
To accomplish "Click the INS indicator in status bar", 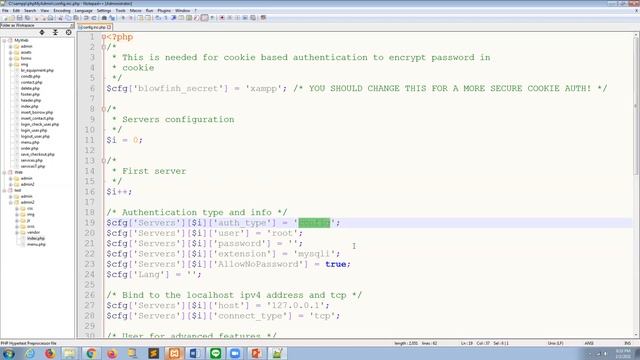I will (x=627, y=343).
